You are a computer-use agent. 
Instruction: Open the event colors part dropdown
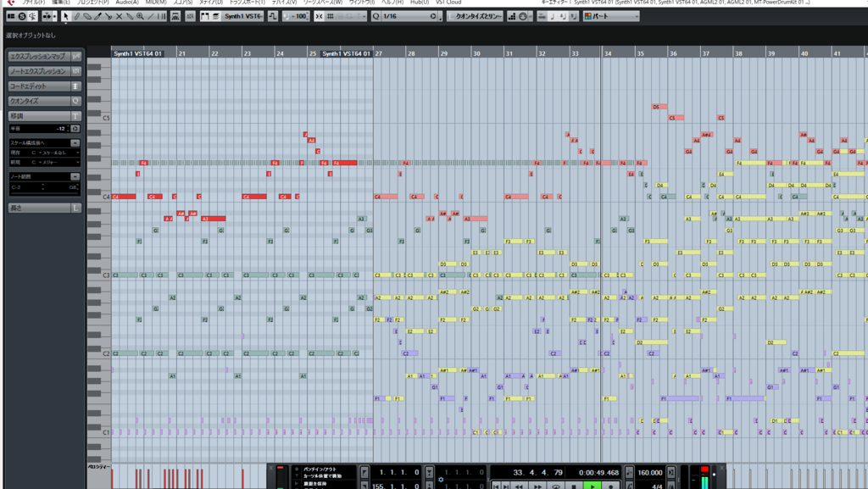coord(611,17)
